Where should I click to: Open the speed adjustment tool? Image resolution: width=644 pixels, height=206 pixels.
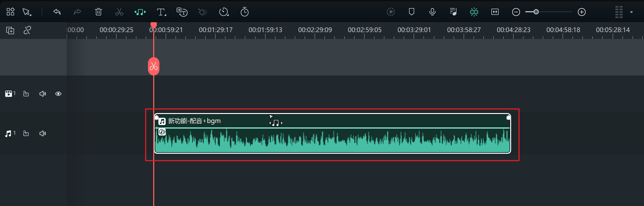pyautogui.click(x=224, y=12)
